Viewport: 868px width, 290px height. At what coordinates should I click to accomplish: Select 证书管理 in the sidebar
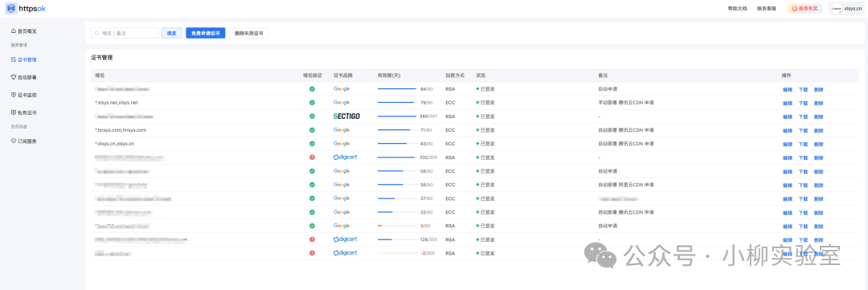24,59
